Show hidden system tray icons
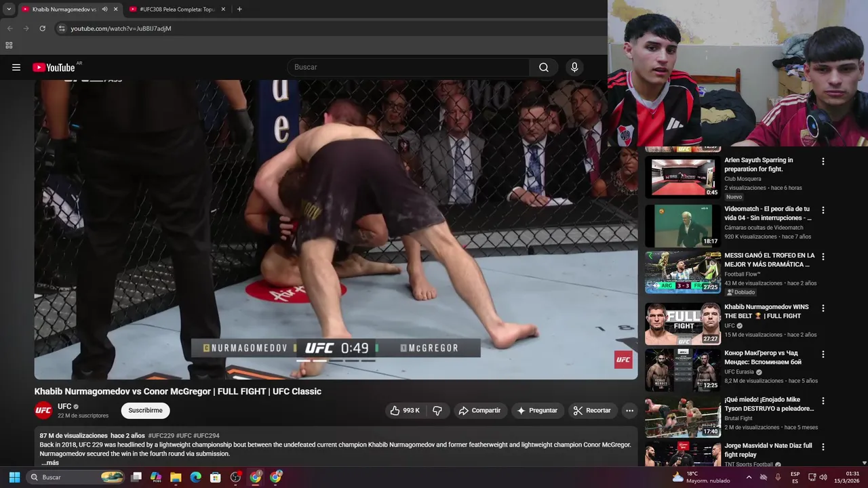This screenshot has height=488, width=868. click(748, 476)
